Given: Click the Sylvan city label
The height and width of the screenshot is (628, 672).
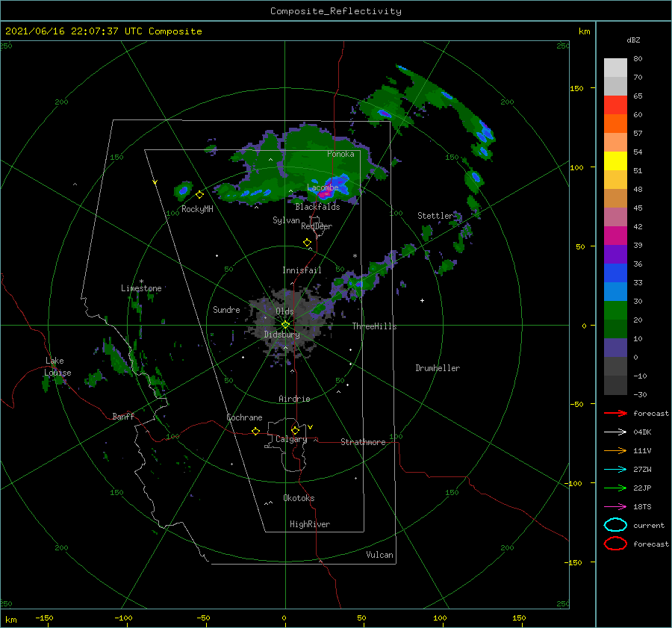Looking at the screenshot, I should pyautogui.click(x=286, y=220).
